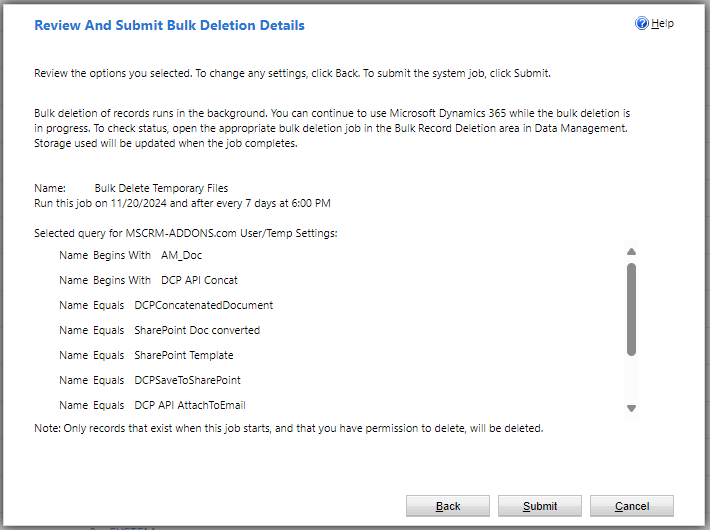Click the query list scrollbar thumb
This screenshot has height=530, width=710.
coord(631,309)
